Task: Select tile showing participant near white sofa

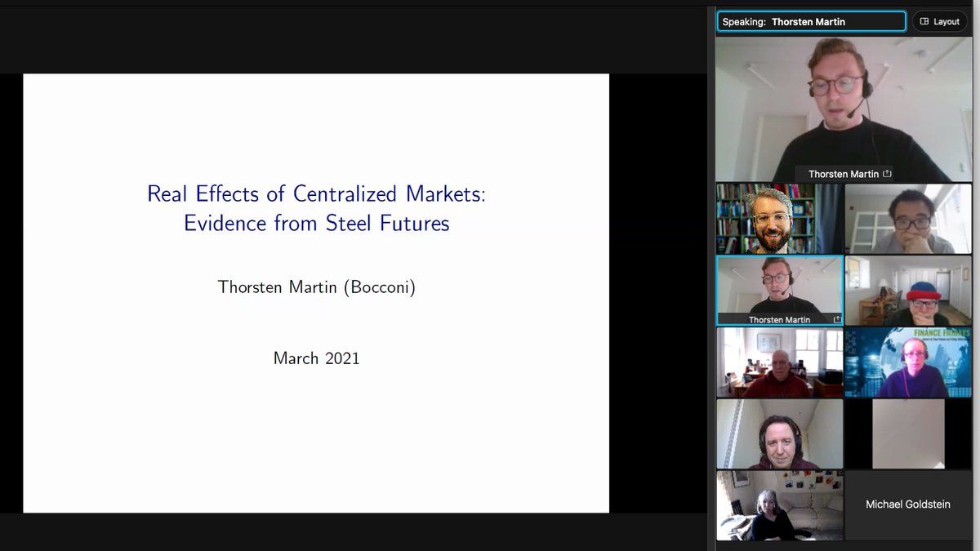Action: click(x=779, y=504)
